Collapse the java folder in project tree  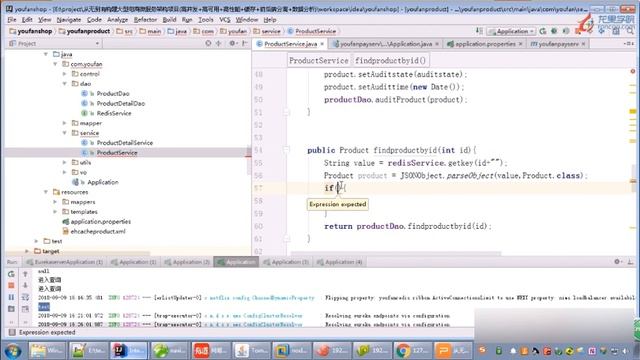tap(46, 54)
